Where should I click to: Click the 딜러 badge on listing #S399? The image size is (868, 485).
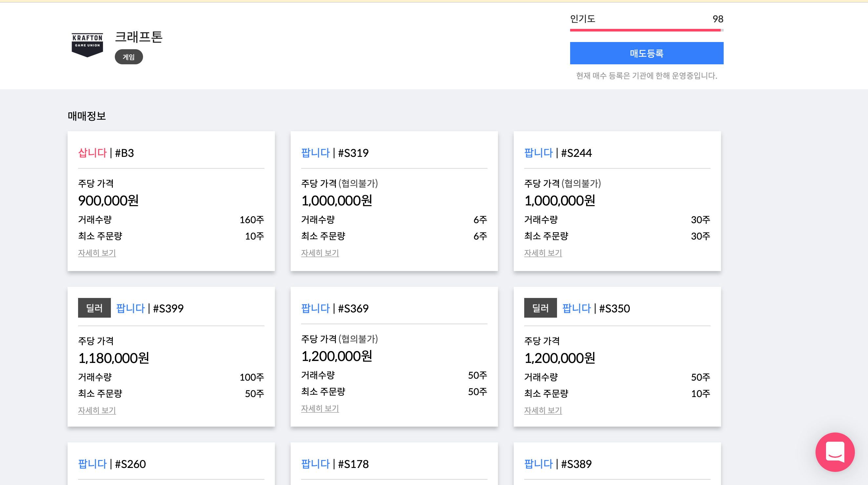(94, 308)
